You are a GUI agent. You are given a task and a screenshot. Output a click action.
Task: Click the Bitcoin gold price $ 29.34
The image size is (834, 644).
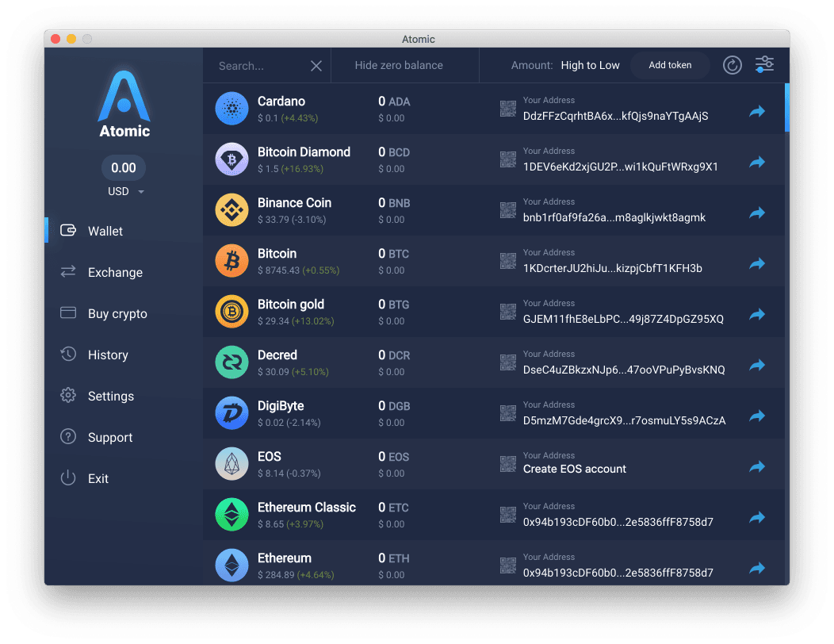coord(274,321)
